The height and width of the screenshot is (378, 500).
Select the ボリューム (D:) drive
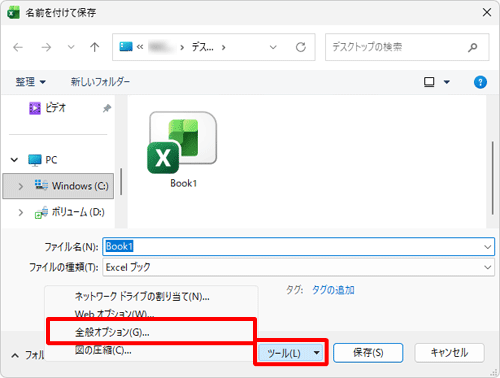click(x=70, y=212)
